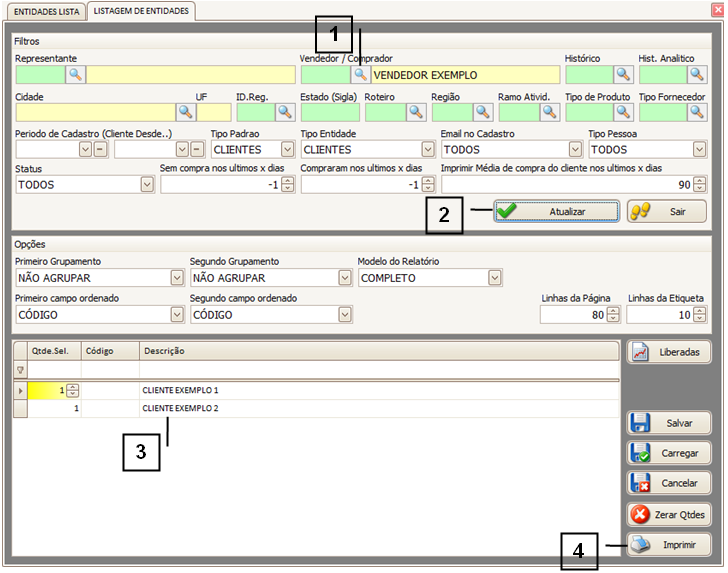Click the Representante search magnifier icon
Screen dimensions: 728x573
tap(76, 75)
